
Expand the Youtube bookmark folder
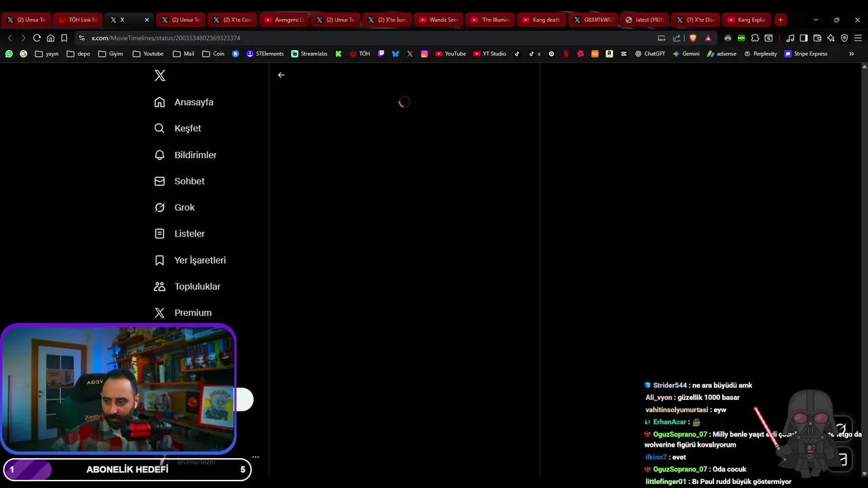148,54
